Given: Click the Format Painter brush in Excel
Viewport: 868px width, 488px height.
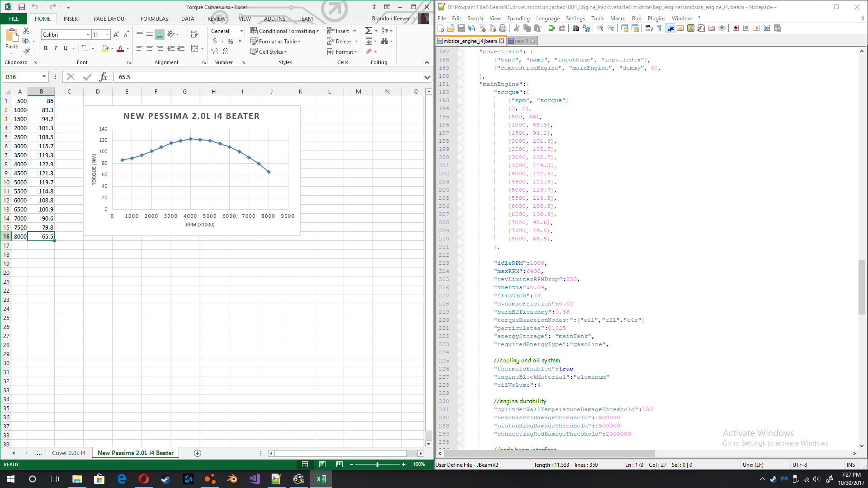Looking at the screenshot, I should (x=26, y=51).
